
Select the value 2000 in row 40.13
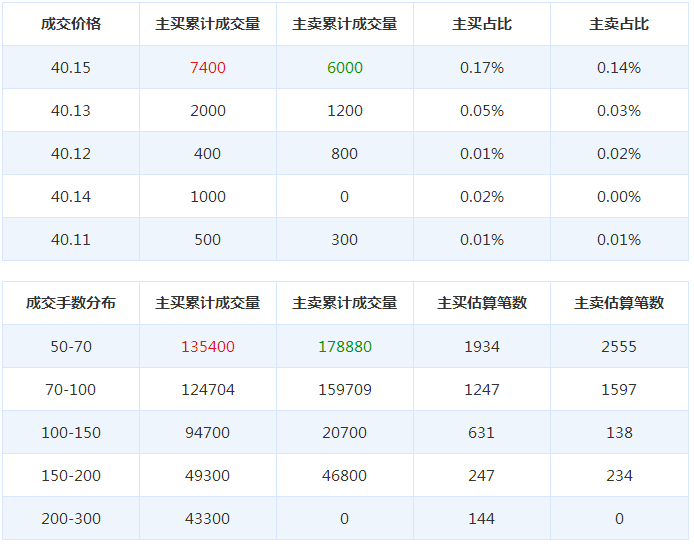[x=208, y=111]
